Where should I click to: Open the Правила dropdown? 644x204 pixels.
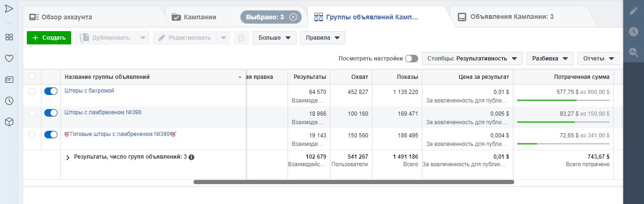pos(323,38)
